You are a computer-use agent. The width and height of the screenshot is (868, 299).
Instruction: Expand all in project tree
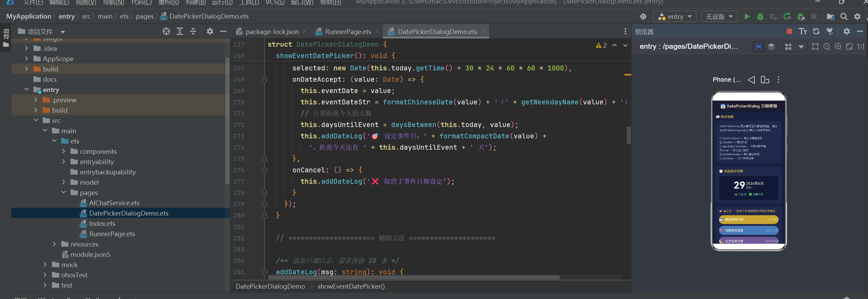pos(179,32)
